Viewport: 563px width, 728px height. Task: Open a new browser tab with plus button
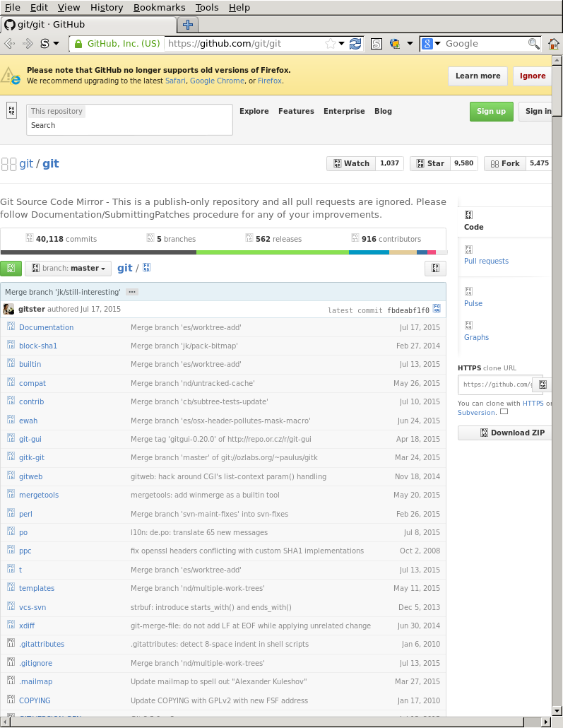[x=189, y=25]
